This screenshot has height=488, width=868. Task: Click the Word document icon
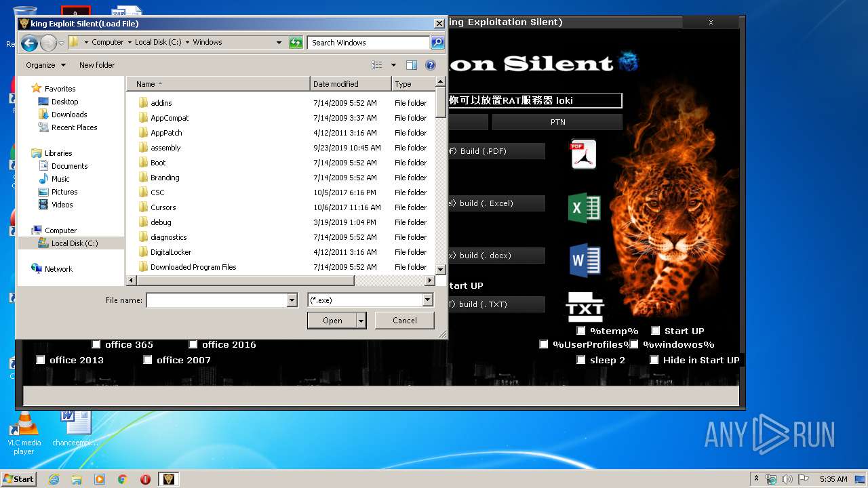click(585, 261)
